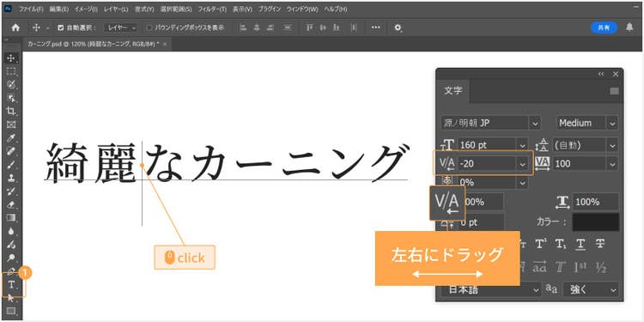Viewport: 644px width, 322px height.
Task: Select the Object Selection tool
Action: point(11,97)
